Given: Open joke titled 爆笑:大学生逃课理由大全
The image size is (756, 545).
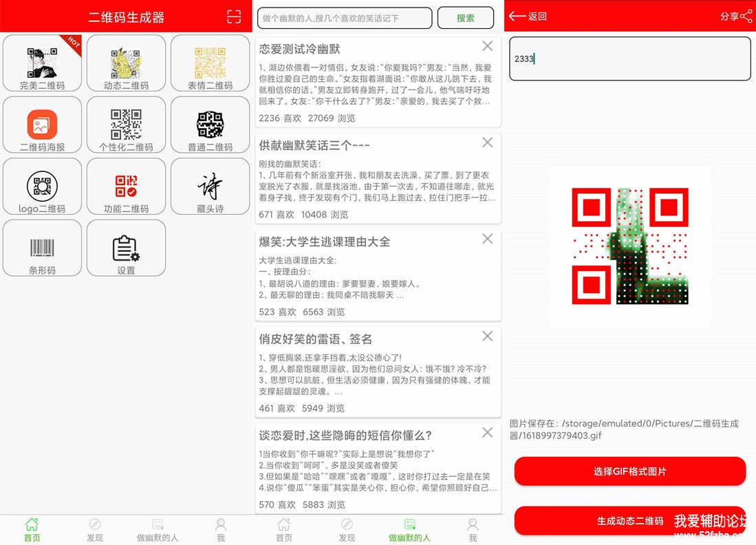Looking at the screenshot, I should [x=325, y=242].
